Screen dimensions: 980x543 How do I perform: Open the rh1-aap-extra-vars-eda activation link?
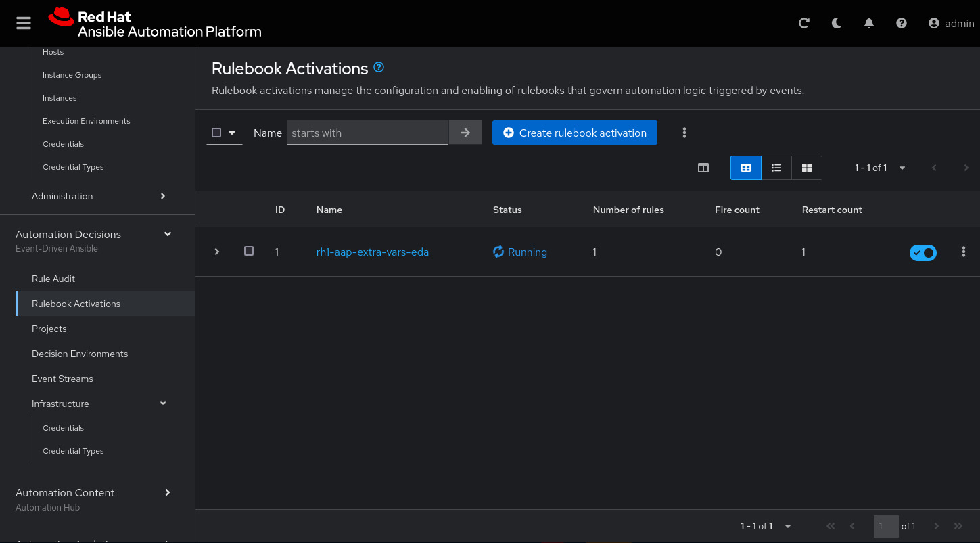tap(373, 252)
